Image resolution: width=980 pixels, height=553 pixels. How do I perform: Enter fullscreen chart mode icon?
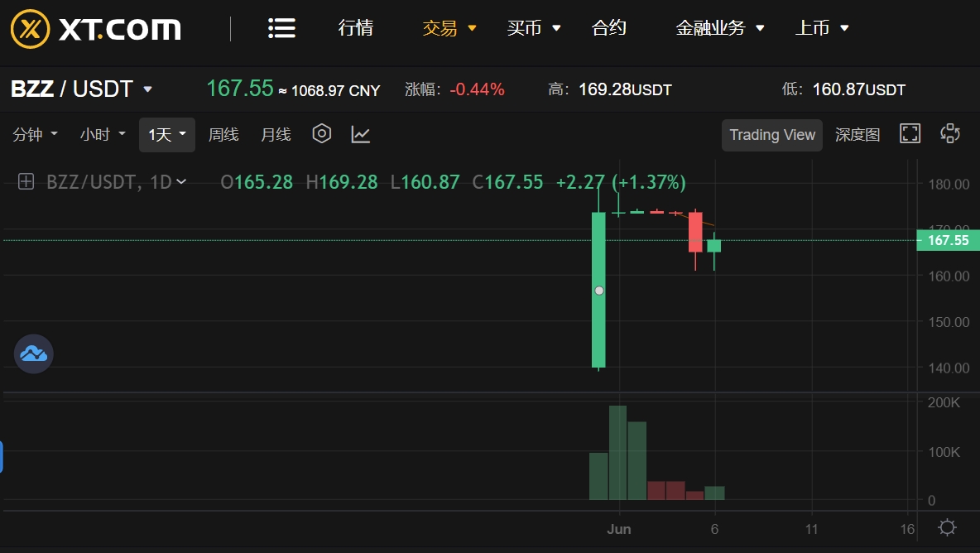[x=910, y=134]
